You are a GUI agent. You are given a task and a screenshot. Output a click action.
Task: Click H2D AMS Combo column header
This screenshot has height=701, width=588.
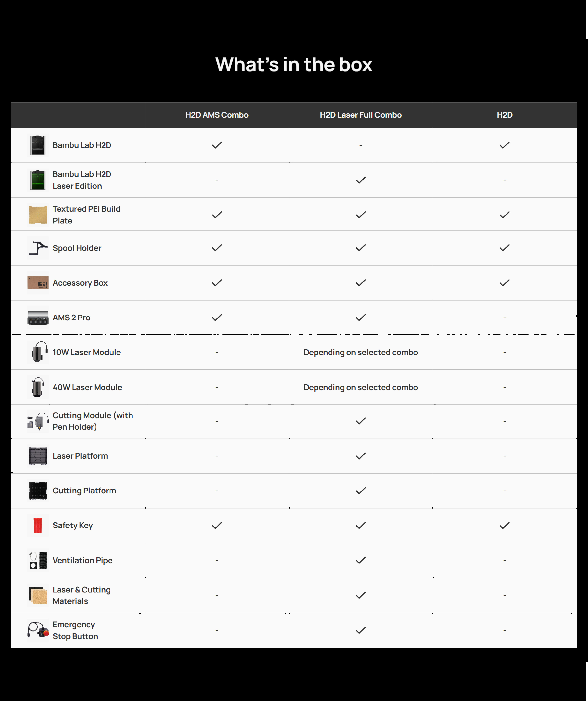click(x=217, y=115)
